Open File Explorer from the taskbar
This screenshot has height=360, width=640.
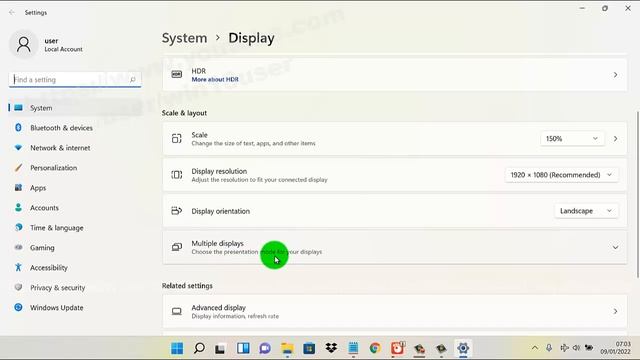[287, 348]
